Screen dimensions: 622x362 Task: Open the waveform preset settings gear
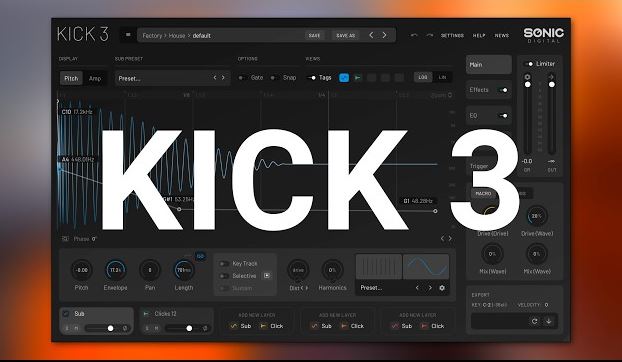coord(442,288)
